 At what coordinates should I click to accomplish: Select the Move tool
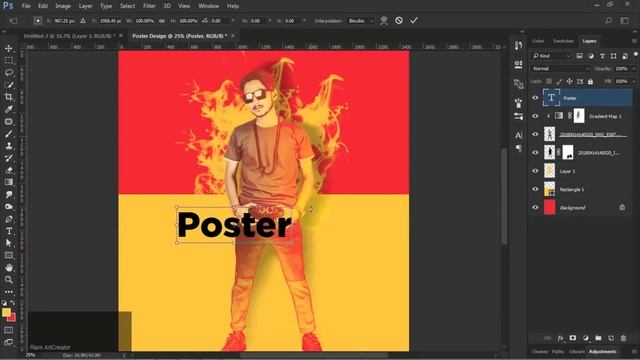pyautogui.click(x=9, y=48)
